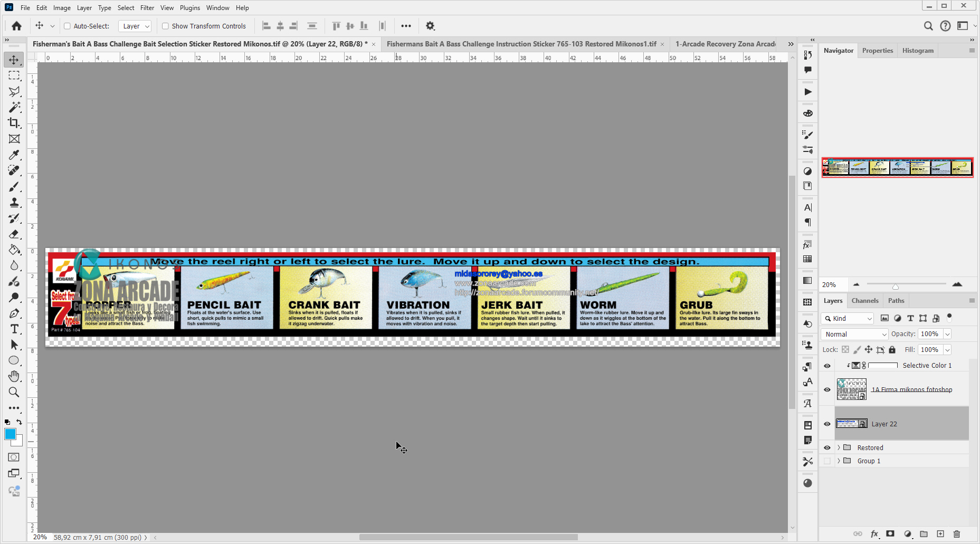Open the Normal blend mode dropdown
Viewport: 980px width, 544px height.
click(x=854, y=333)
